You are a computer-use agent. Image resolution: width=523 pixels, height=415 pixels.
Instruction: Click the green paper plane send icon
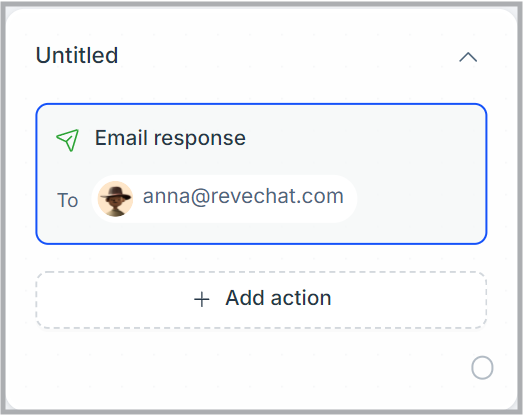(68, 140)
